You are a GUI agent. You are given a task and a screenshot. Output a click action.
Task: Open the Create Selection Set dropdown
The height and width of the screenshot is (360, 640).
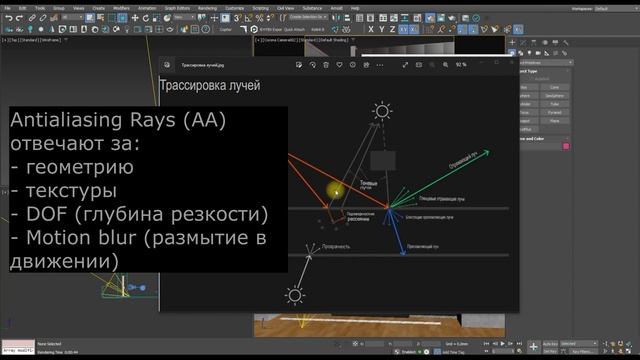click(309, 18)
